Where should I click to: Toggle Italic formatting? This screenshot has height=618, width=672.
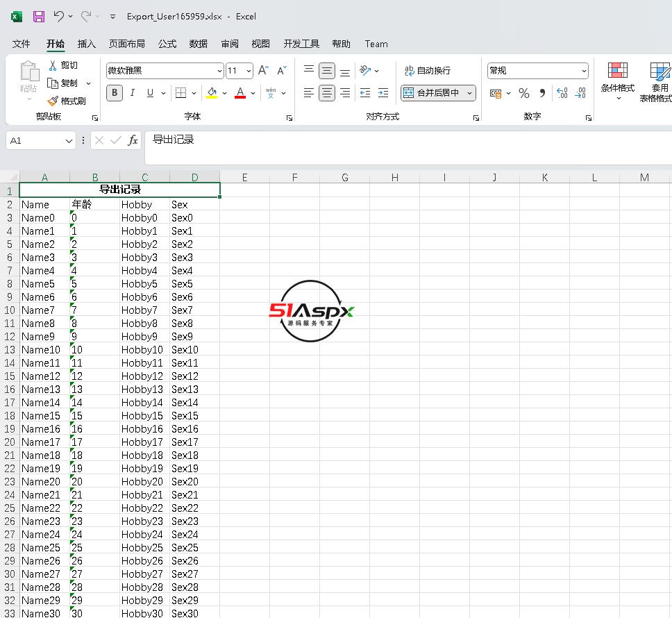click(x=133, y=92)
